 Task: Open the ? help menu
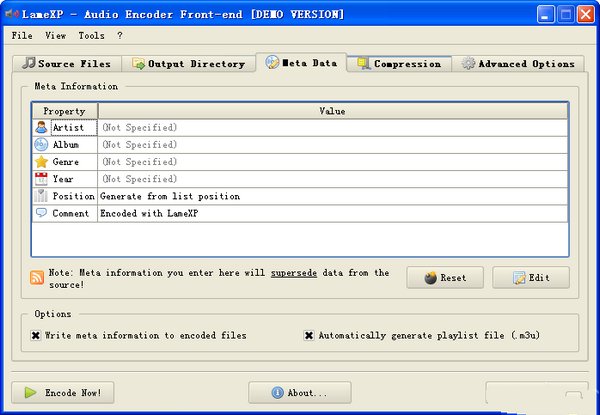[120, 36]
